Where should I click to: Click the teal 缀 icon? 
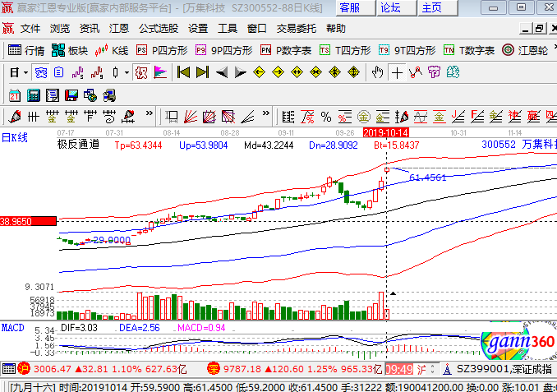click(x=453, y=72)
